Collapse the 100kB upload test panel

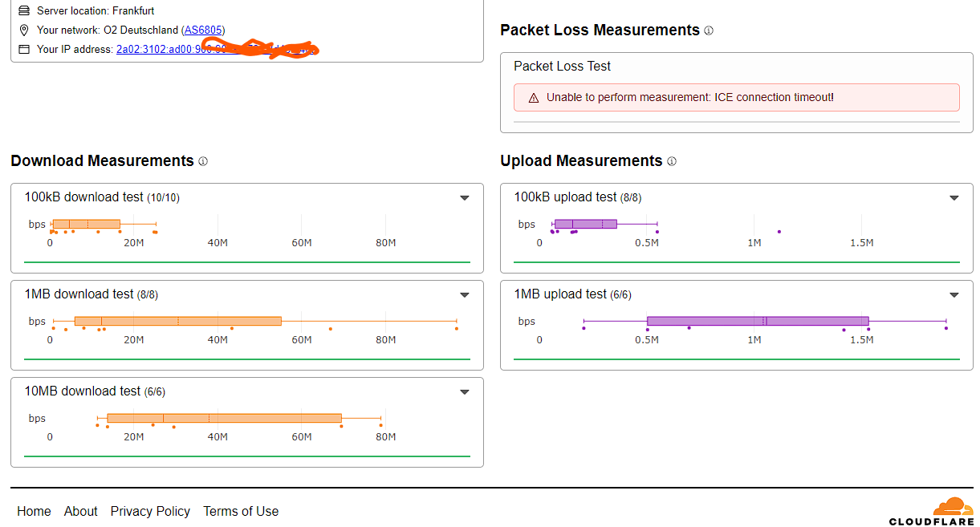tap(954, 198)
